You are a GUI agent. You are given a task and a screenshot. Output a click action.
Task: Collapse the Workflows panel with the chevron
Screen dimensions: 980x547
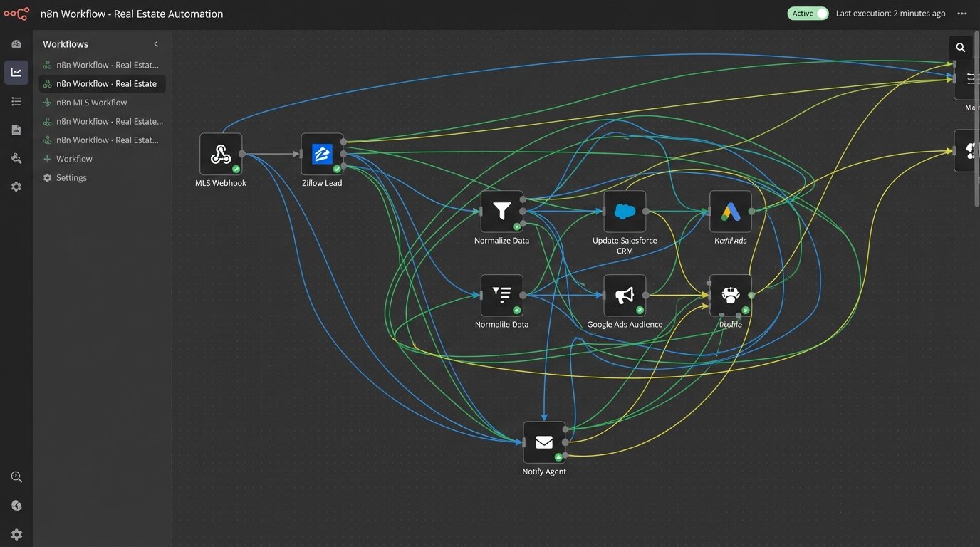(156, 44)
